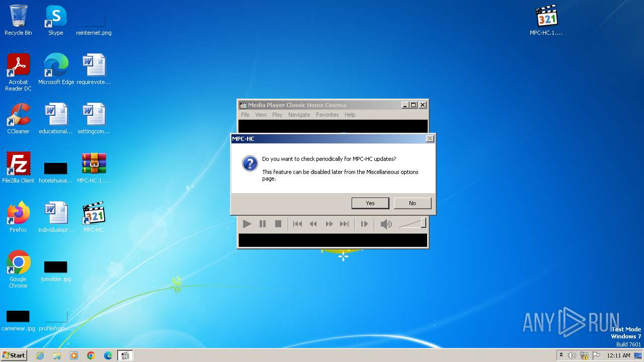Open Internet Explorer from the taskbar
The image size is (644, 362).
coord(40,355)
